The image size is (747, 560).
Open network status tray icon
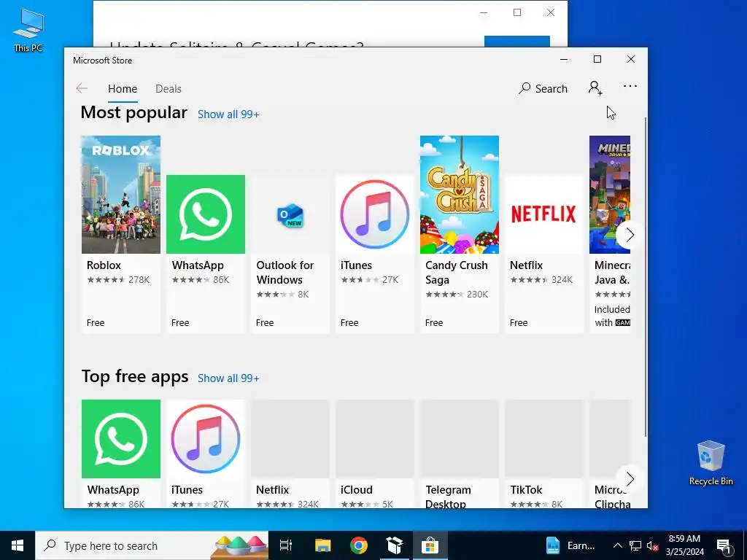click(x=635, y=545)
